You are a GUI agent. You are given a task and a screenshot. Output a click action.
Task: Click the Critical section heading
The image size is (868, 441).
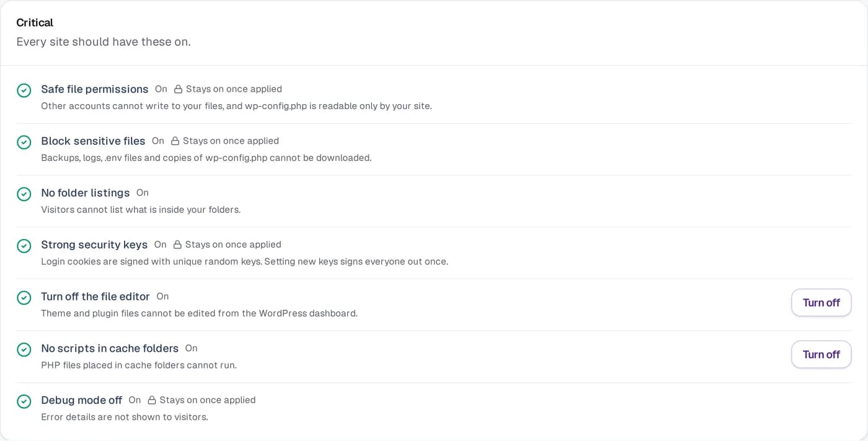35,23
